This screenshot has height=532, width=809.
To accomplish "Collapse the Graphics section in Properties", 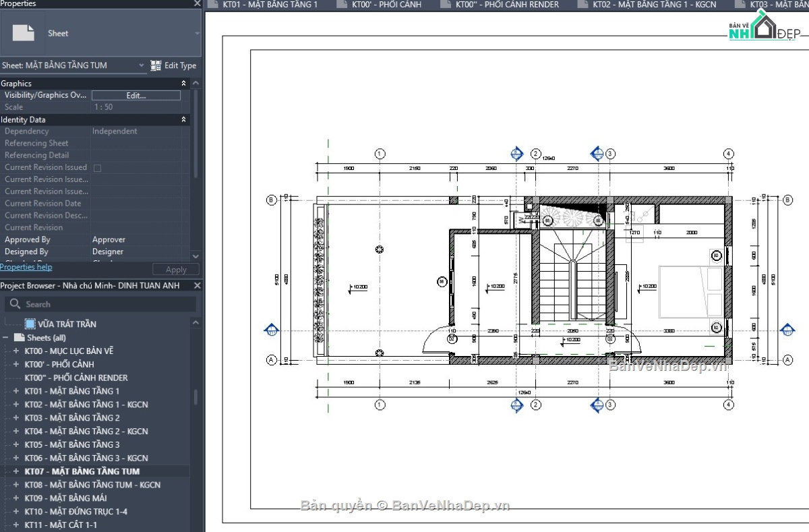I will [x=183, y=84].
